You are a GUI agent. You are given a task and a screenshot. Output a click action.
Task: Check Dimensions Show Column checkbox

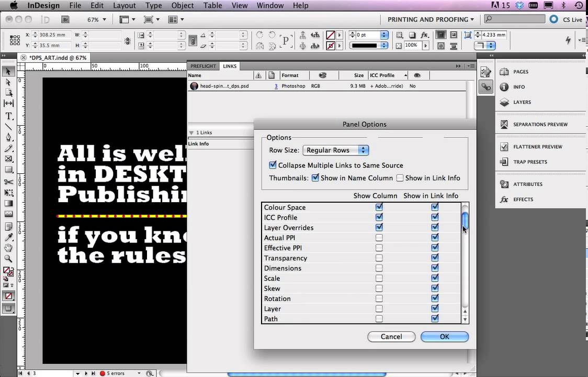pyautogui.click(x=379, y=268)
